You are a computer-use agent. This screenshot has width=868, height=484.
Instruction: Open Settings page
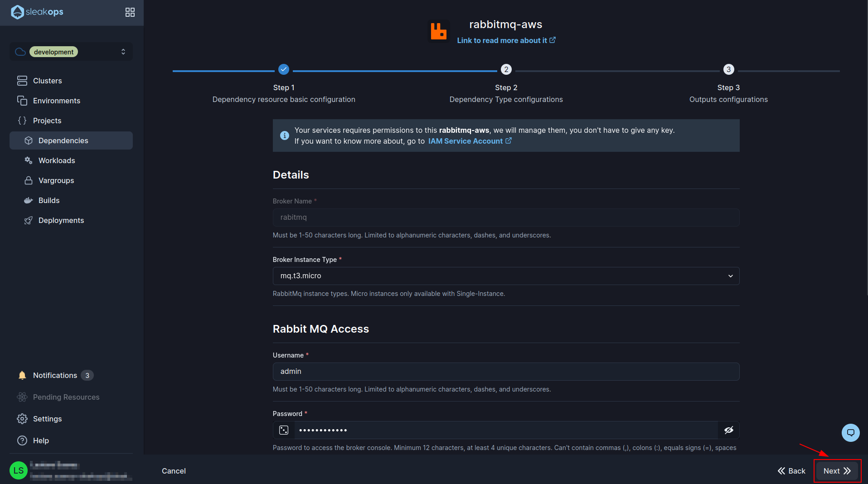[x=71, y=419]
